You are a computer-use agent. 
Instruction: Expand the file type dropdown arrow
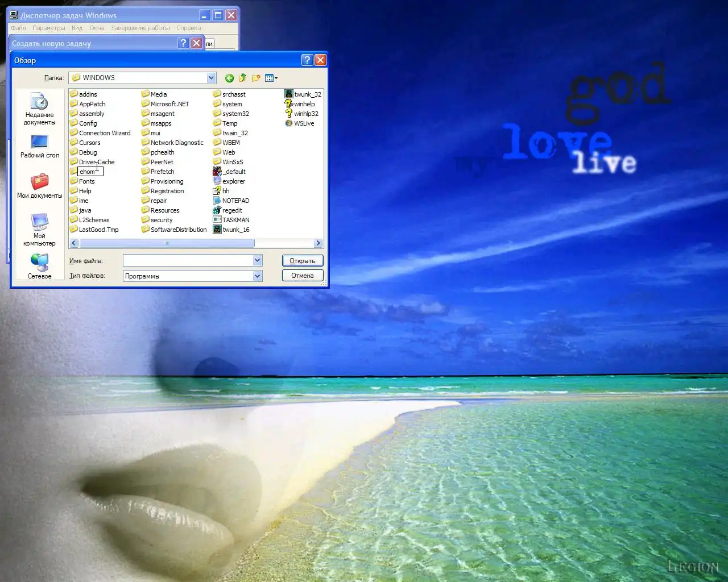click(x=257, y=276)
